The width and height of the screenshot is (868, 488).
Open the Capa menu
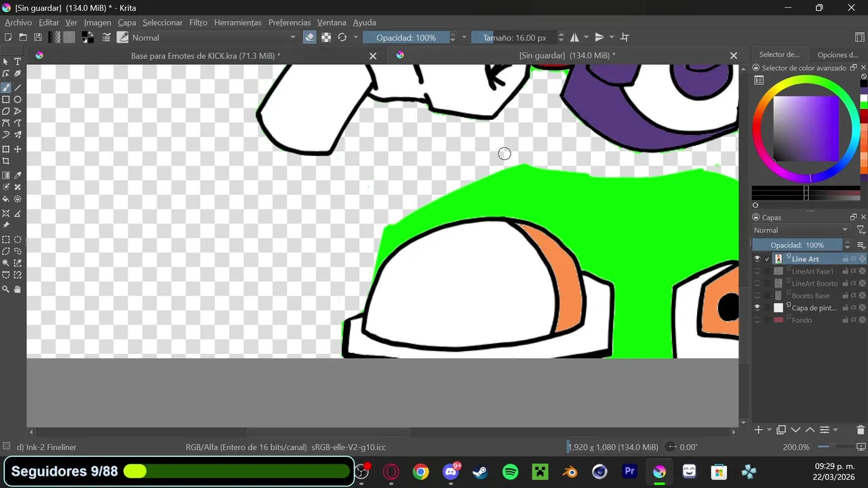(x=127, y=22)
